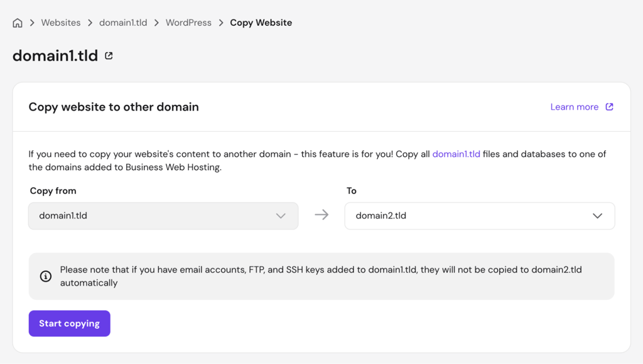Open domain1.tld breadcrumb link
Screen dimensions: 643x364
(123, 23)
